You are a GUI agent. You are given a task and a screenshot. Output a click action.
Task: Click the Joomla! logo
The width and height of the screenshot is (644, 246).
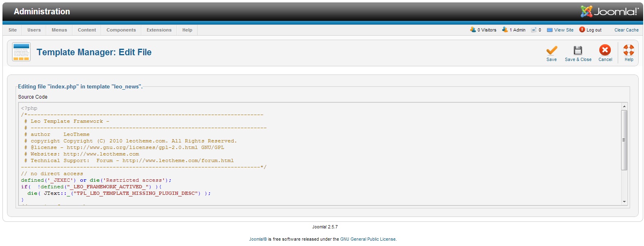(610, 11)
